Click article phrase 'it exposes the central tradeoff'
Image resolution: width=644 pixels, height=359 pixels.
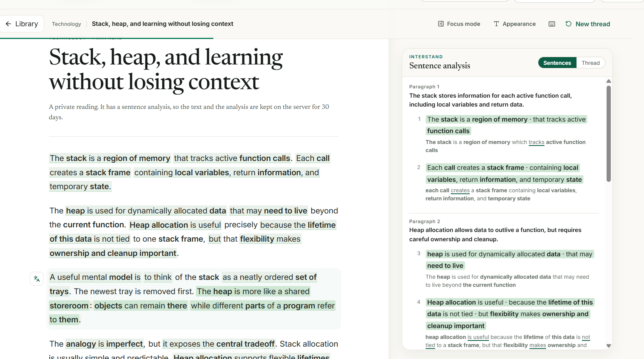coord(219,344)
